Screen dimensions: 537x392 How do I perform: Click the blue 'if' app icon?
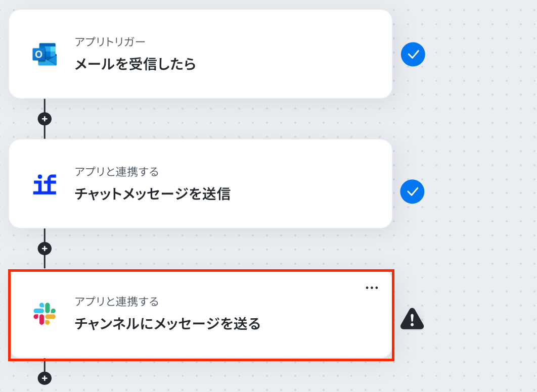44,184
